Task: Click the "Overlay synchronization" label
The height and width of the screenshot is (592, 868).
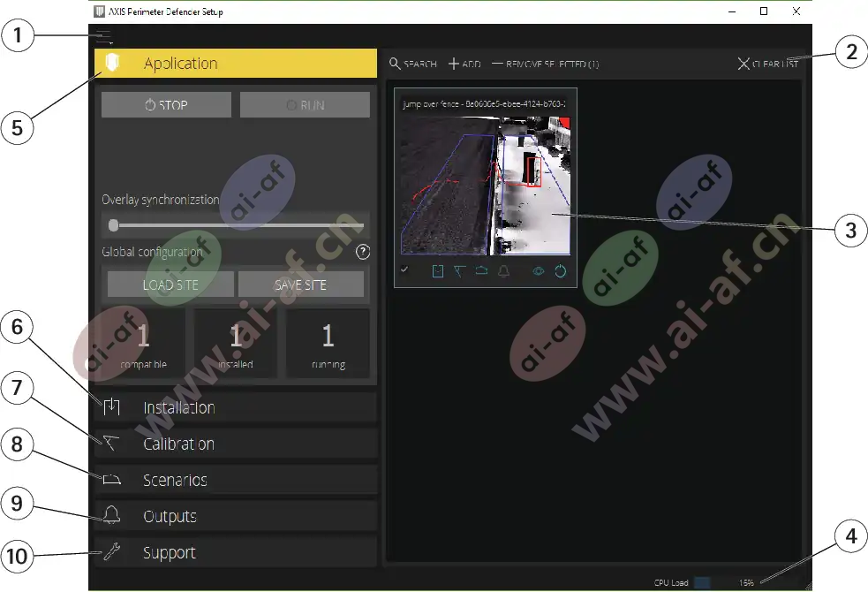Action: [161, 200]
